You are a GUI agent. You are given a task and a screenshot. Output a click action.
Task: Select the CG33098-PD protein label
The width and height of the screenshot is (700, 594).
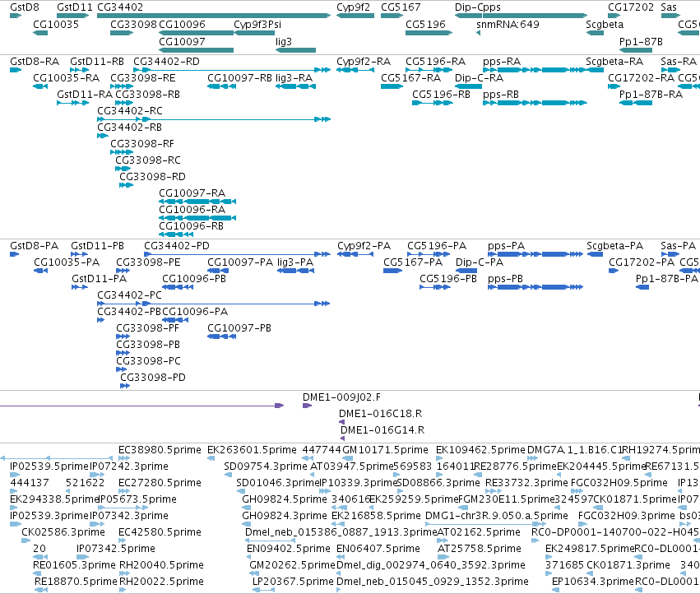click(153, 378)
